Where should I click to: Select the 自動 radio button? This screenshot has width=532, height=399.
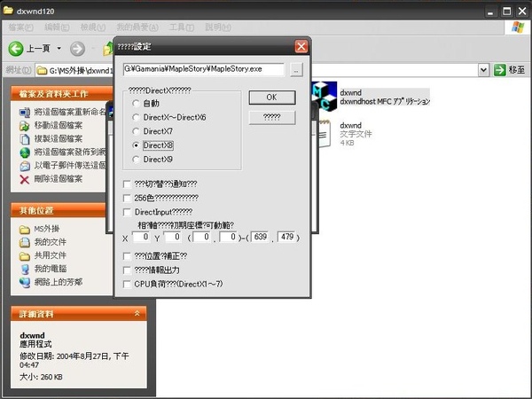pos(136,103)
